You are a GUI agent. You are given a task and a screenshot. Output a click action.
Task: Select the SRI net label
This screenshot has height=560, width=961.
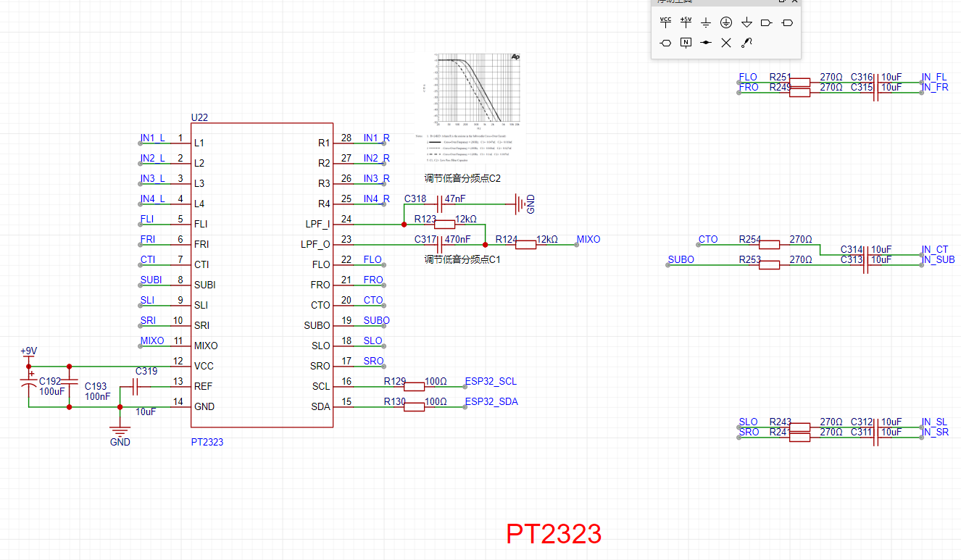[x=148, y=320]
